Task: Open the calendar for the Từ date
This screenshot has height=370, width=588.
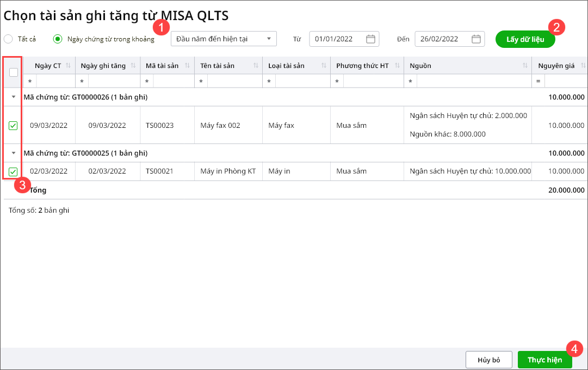Action: tap(370, 39)
